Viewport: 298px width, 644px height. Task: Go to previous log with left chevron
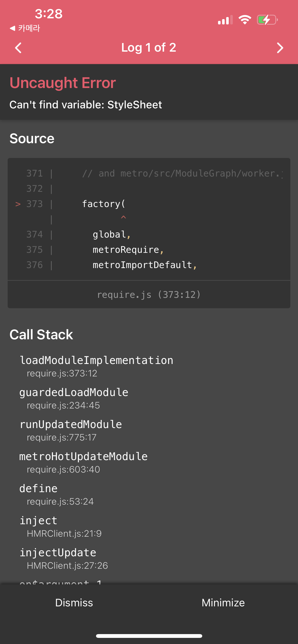[18, 48]
